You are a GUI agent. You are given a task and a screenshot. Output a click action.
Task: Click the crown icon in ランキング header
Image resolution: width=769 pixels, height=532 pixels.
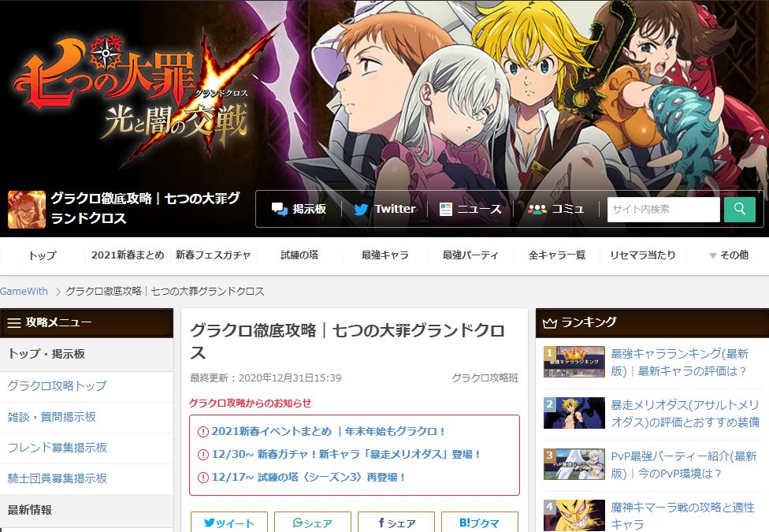(x=550, y=323)
